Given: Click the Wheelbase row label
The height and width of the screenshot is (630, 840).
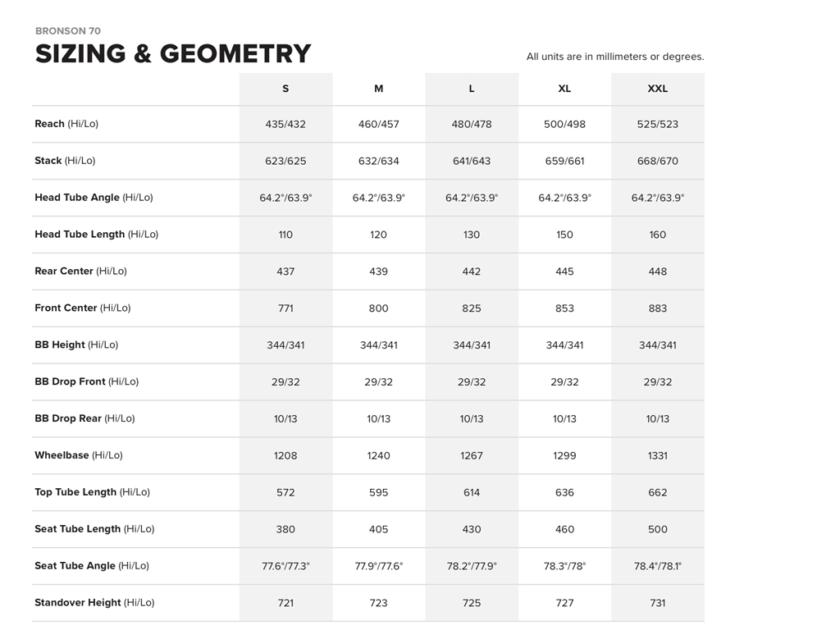Looking at the screenshot, I should [x=78, y=455].
